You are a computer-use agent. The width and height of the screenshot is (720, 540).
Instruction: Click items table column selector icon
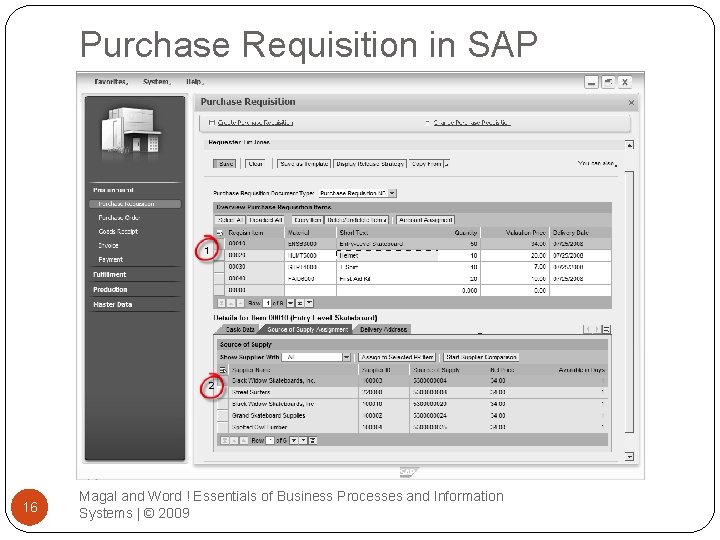(219, 233)
